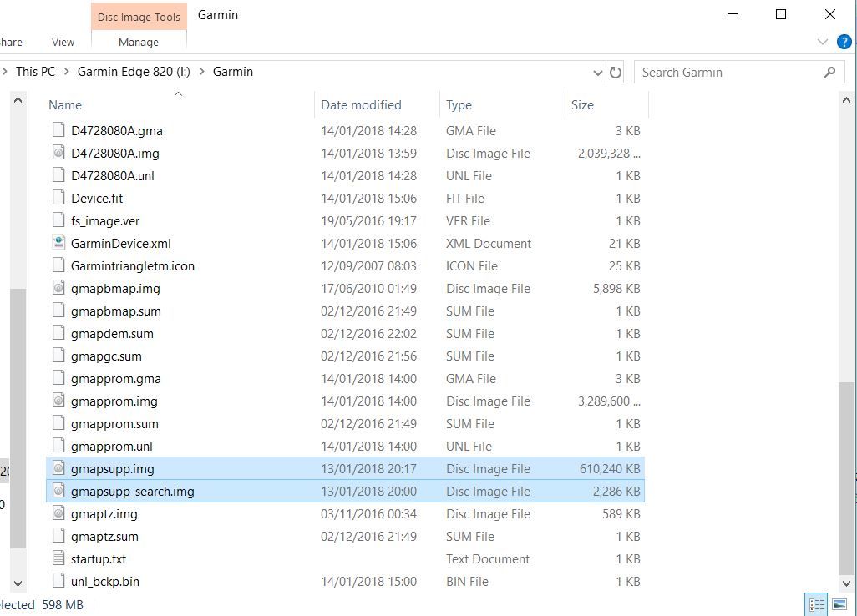The height and width of the screenshot is (616, 857).
Task: Click the gmapprom.sum file icon
Action: pyautogui.click(x=58, y=422)
